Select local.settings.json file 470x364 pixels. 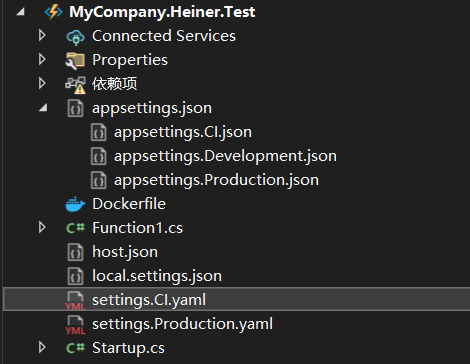[x=157, y=276]
